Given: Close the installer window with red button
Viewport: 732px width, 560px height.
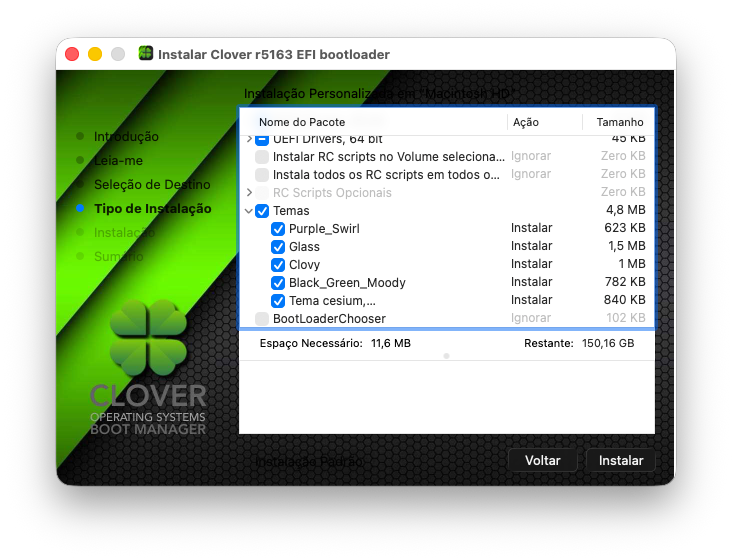Looking at the screenshot, I should (x=72, y=54).
